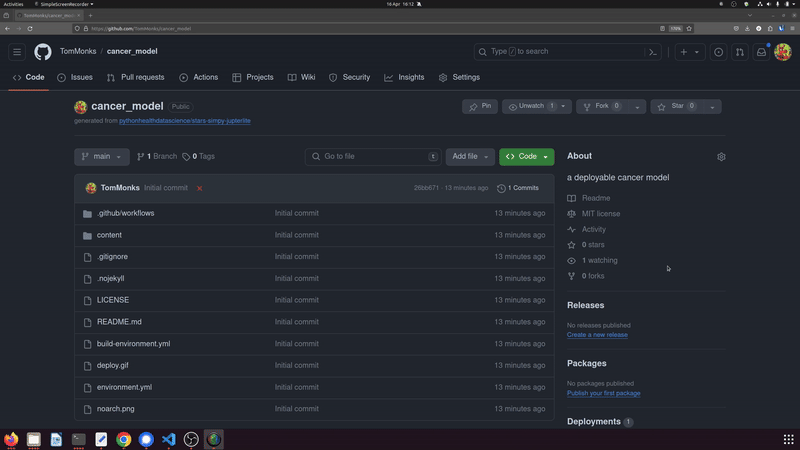The height and width of the screenshot is (450, 800).
Task: Open the Wiki tab
Action: [302, 78]
